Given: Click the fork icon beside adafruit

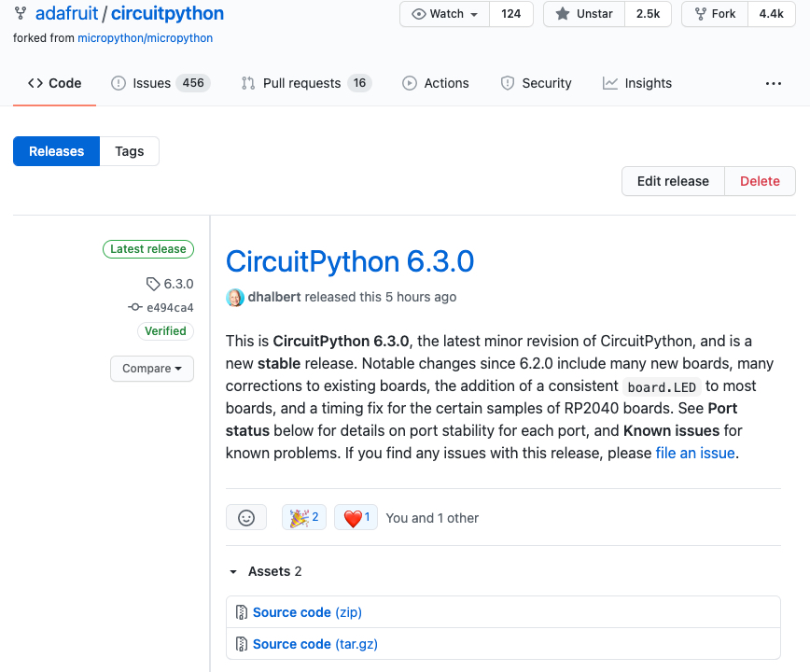Looking at the screenshot, I should pos(21,13).
